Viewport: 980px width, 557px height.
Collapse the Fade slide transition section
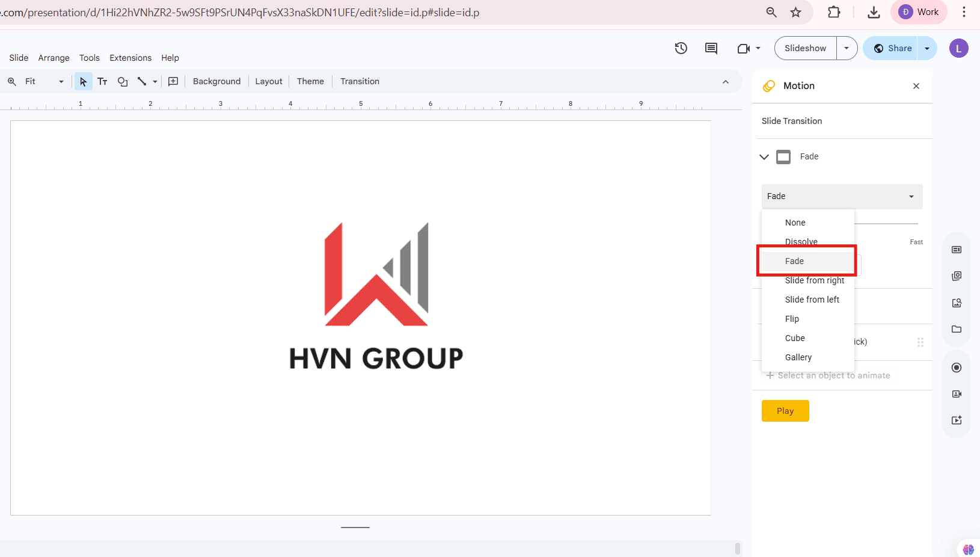(x=764, y=156)
